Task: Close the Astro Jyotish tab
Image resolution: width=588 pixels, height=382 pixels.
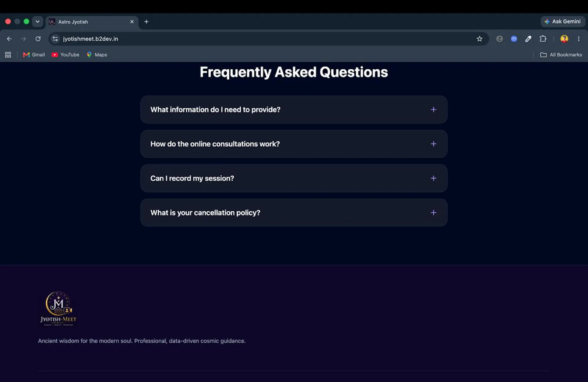Action: pos(132,22)
